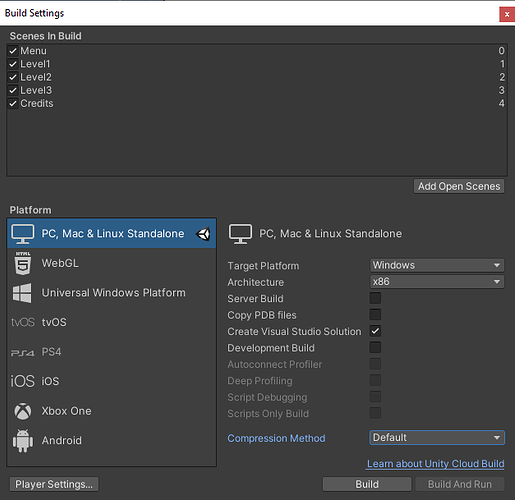515x500 pixels.
Task: Open Player Settings
Action: point(54,484)
